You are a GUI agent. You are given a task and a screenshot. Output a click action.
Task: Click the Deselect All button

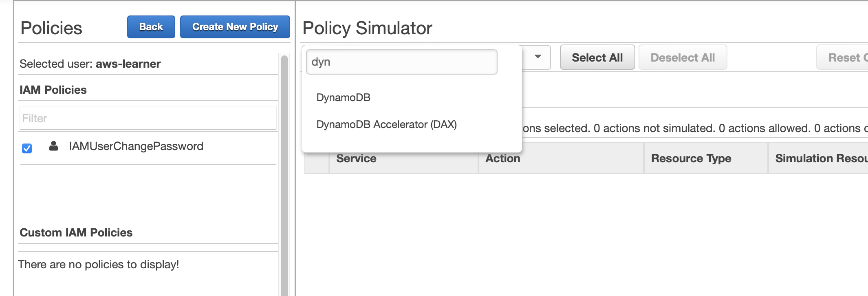click(683, 57)
